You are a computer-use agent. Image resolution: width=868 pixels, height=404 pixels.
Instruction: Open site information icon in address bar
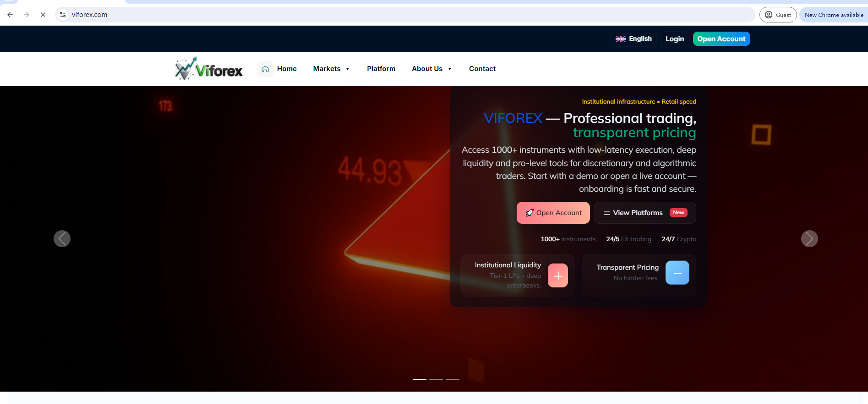tap(63, 15)
